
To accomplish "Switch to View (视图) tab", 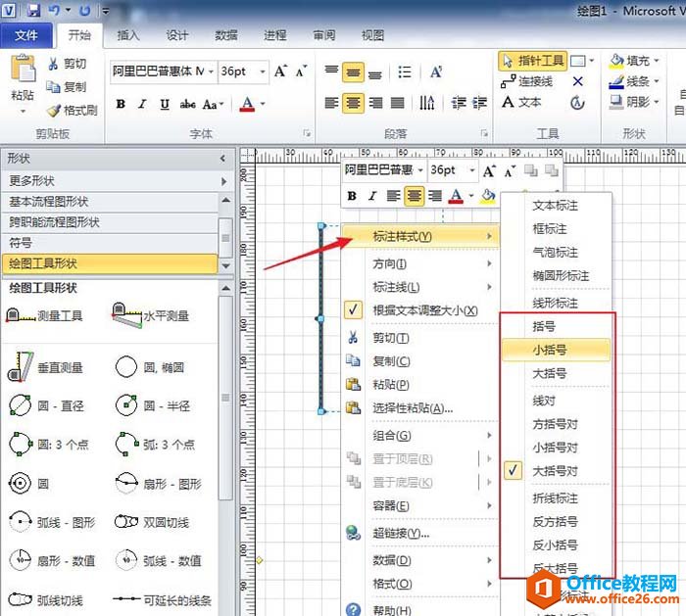I will [372, 35].
